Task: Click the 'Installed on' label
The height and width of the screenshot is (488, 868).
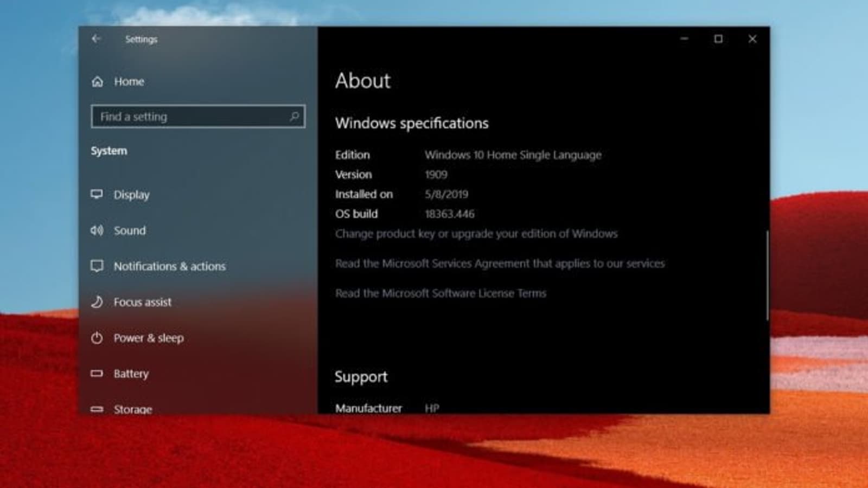Action: coord(364,194)
